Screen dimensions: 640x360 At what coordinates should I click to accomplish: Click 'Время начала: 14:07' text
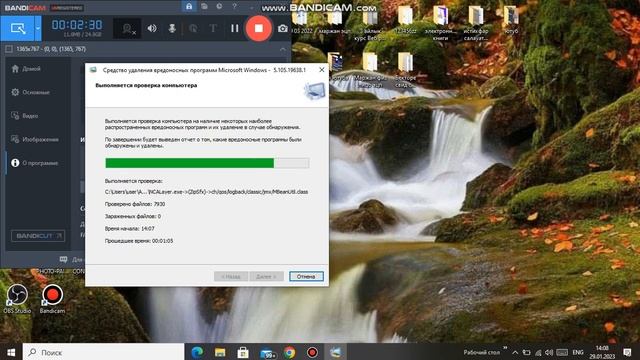coord(129,229)
